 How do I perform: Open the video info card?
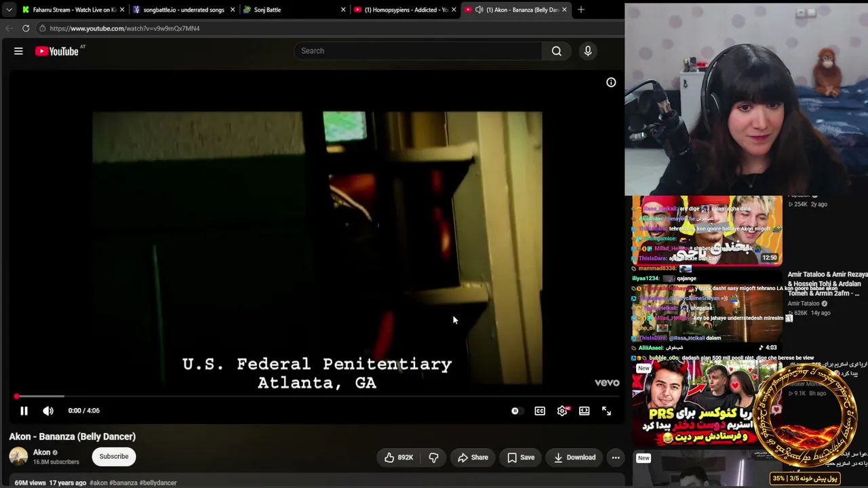click(x=611, y=83)
